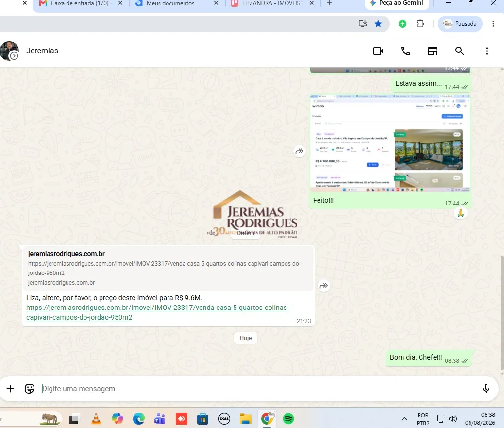Click the Bom dia, Chefe!!! message
The width and height of the screenshot is (504, 428).
click(428, 358)
